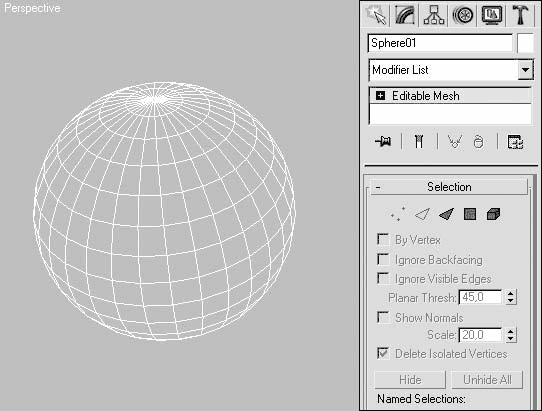Expand the Editable Mesh plus sign
The image size is (542, 411).
[381, 95]
